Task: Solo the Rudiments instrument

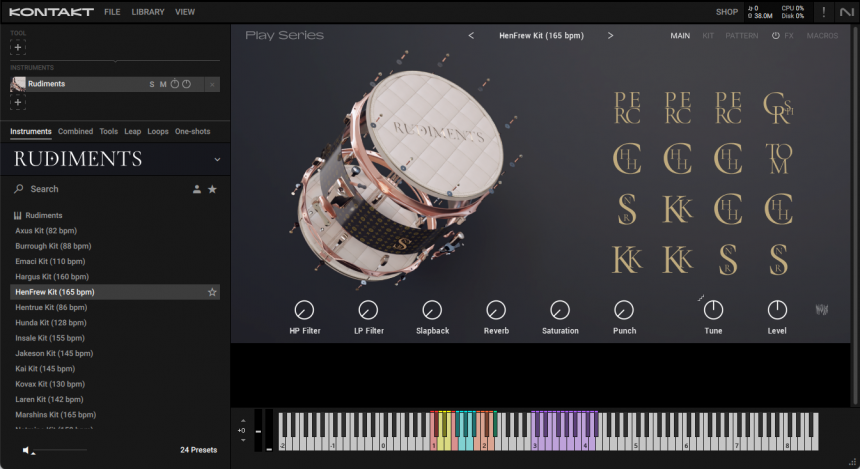Action: [x=152, y=84]
